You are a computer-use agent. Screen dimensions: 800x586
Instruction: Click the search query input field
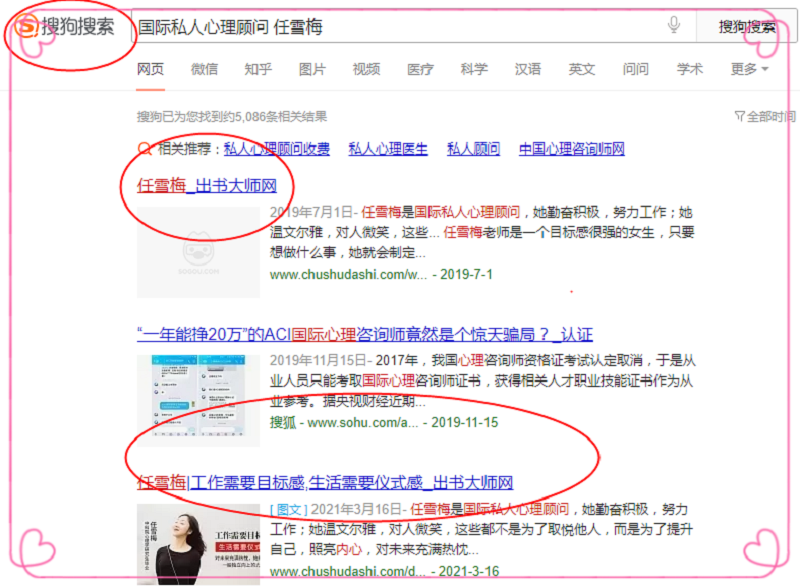(x=400, y=27)
